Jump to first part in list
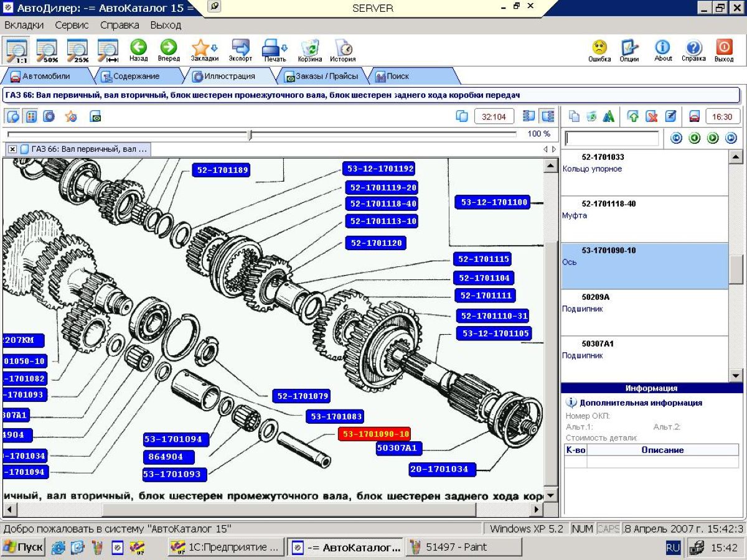The width and height of the screenshot is (747, 560). (x=676, y=138)
